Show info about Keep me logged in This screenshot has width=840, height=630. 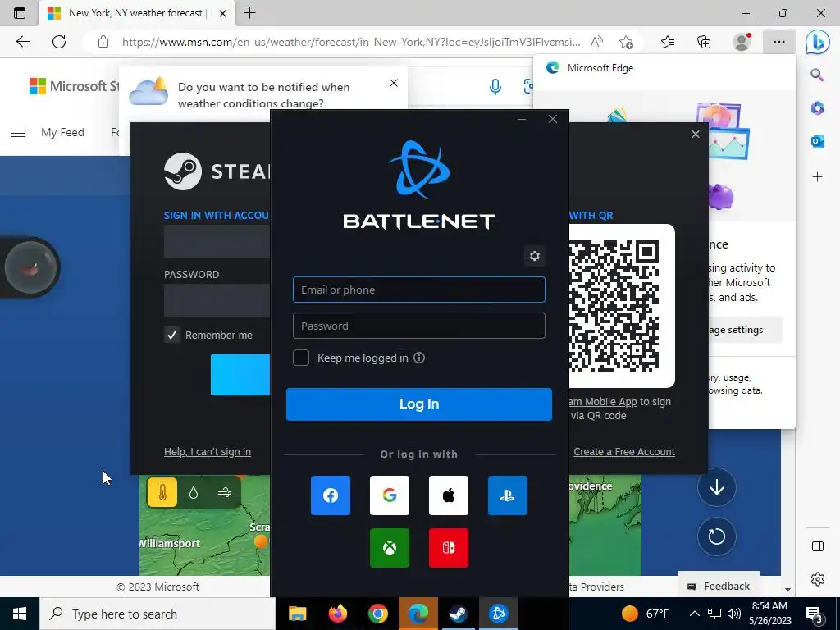(x=419, y=358)
